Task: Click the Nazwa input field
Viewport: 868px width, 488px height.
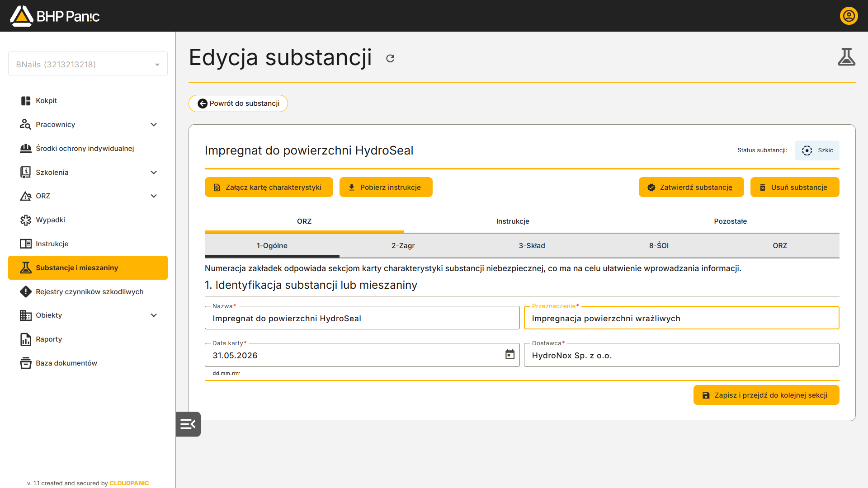Action: pyautogui.click(x=362, y=318)
